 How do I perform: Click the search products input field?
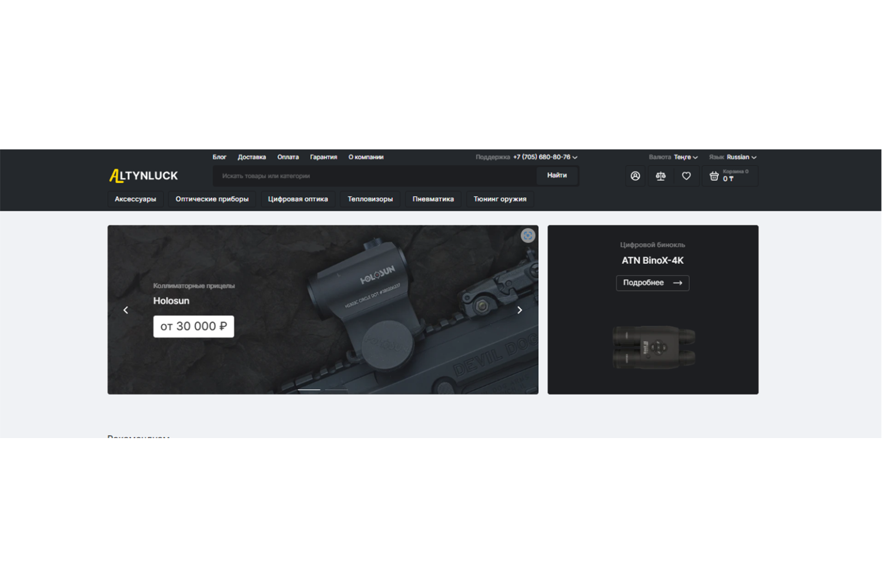pos(375,176)
